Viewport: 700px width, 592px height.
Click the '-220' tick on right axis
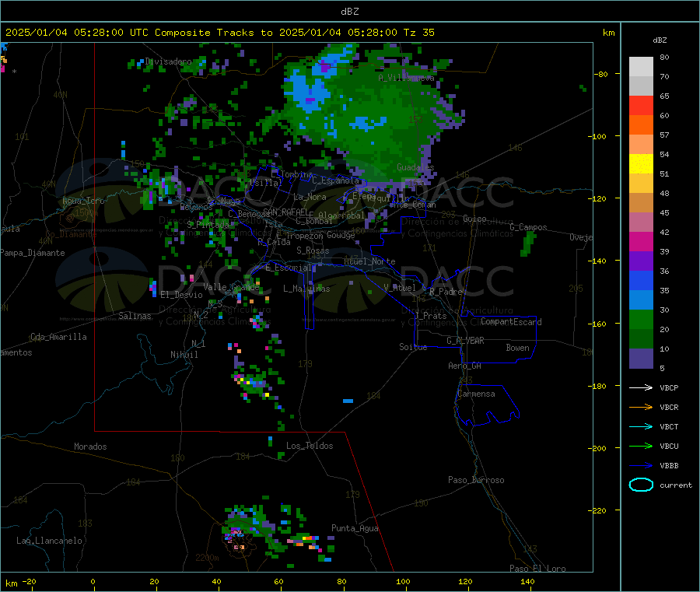[597, 510]
